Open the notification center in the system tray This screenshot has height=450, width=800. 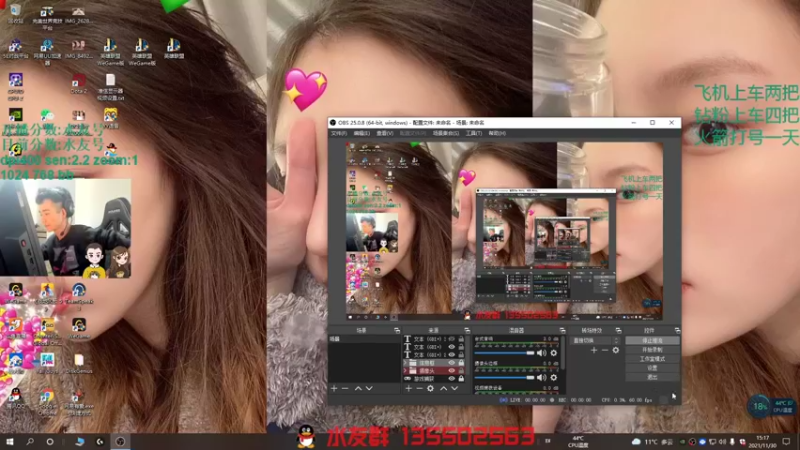coord(786,441)
